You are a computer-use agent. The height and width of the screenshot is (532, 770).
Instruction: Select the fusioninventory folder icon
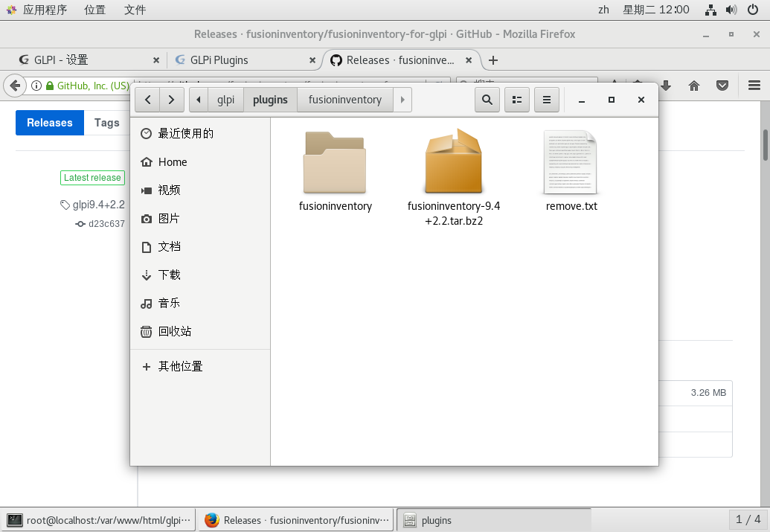point(335,163)
